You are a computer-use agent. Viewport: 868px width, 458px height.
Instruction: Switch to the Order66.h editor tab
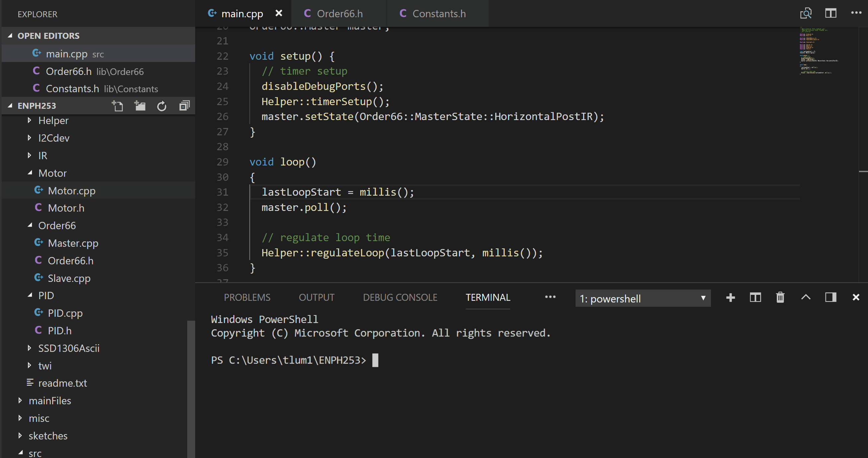point(339,14)
